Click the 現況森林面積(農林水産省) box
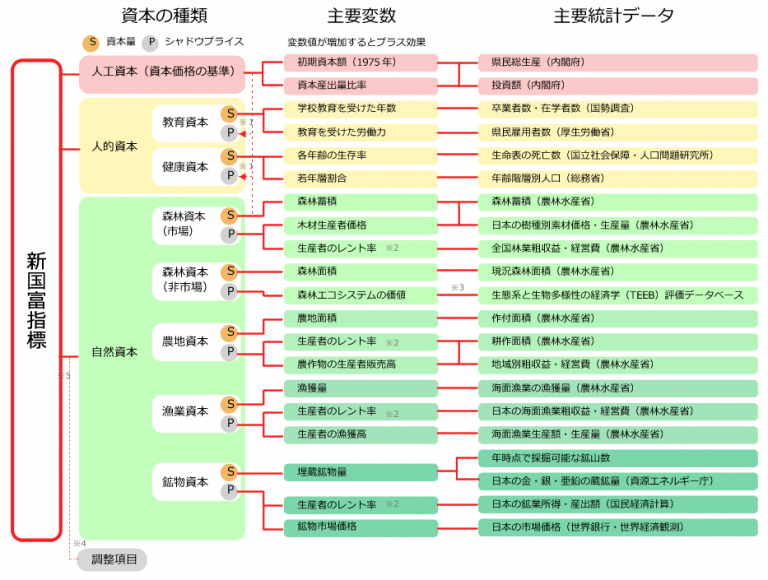The height and width of the screenshot is (580, 768). coord(618,271)
